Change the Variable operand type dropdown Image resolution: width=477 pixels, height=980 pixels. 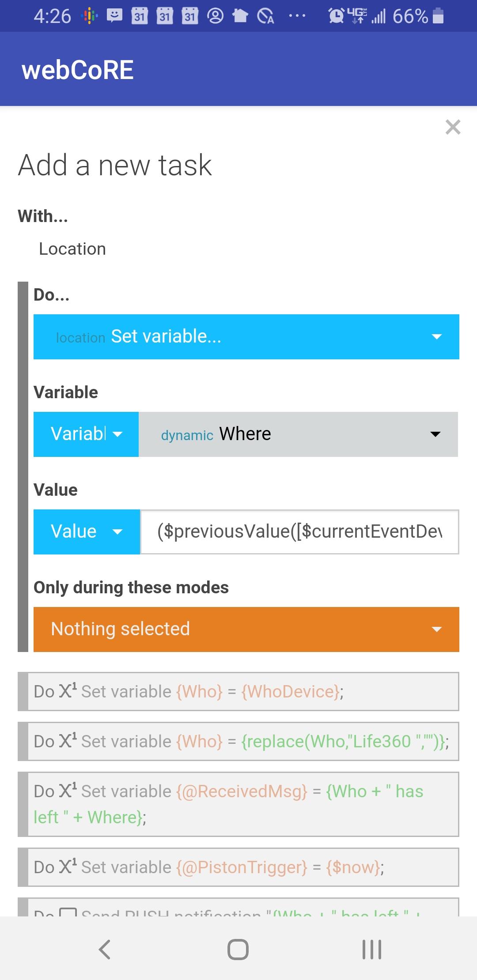point(86,434)
